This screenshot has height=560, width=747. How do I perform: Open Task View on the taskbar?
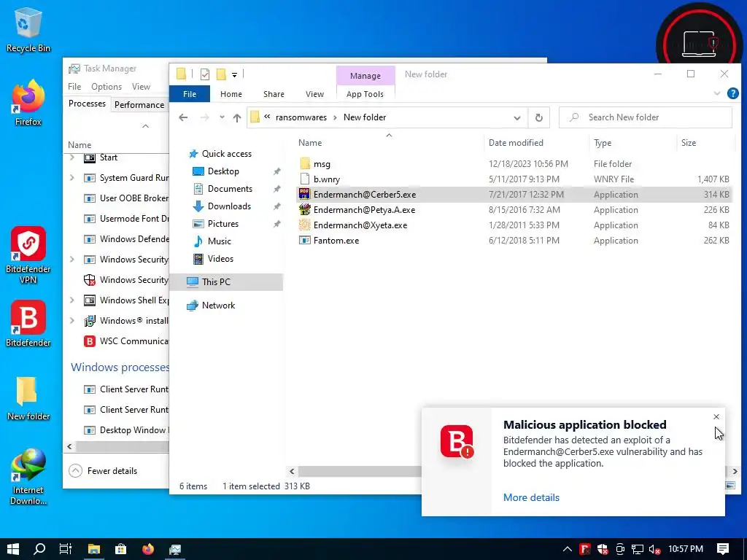pos(66,549)
